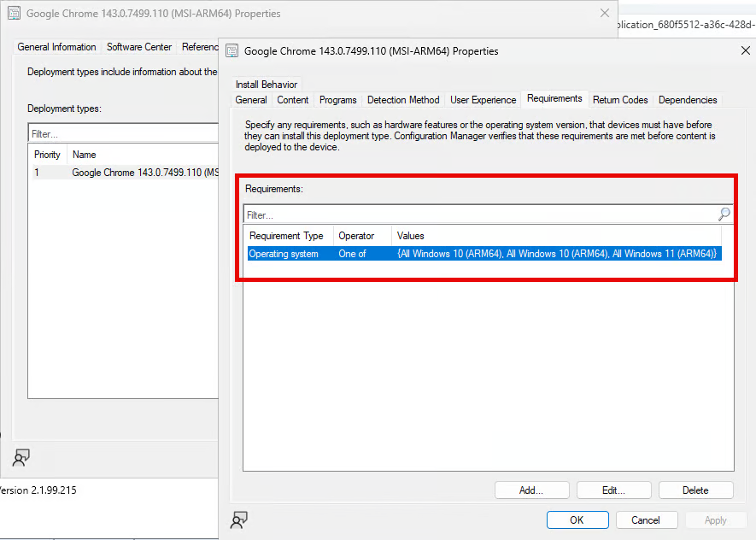Switch to the Return Codes tab
The image size is (756, 540).
(620, 99)
